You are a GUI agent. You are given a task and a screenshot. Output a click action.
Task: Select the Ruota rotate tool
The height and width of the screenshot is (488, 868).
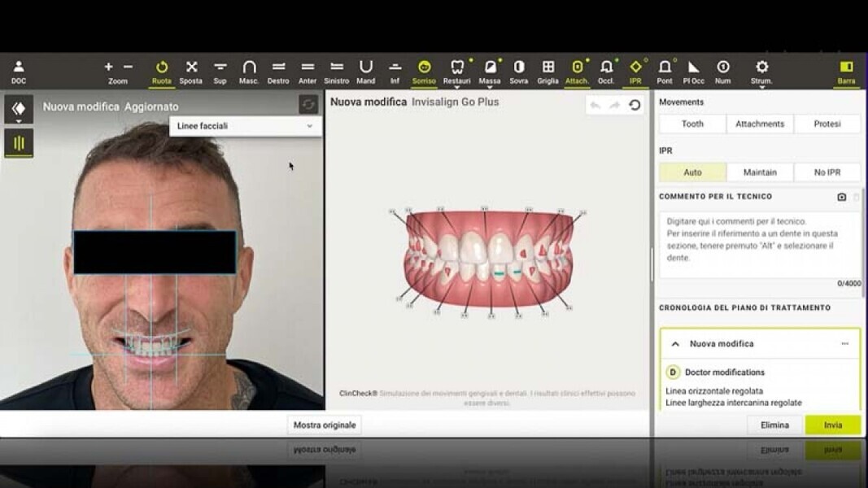tap(161, 71)
